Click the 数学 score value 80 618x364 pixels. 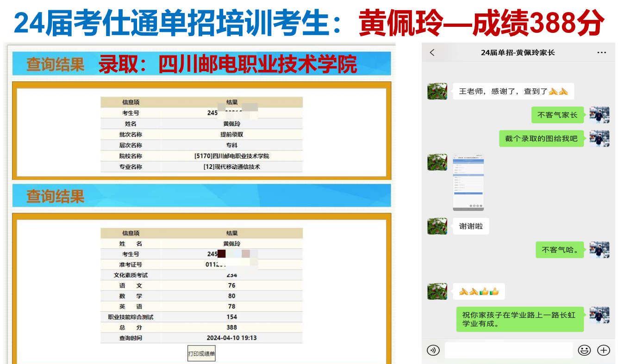click(x=231, y=296)
